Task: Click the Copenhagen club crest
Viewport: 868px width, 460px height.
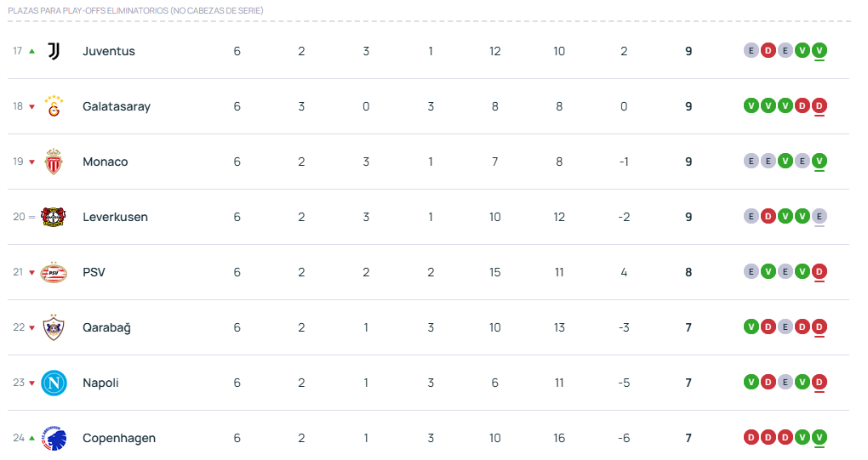Action: 54,438
